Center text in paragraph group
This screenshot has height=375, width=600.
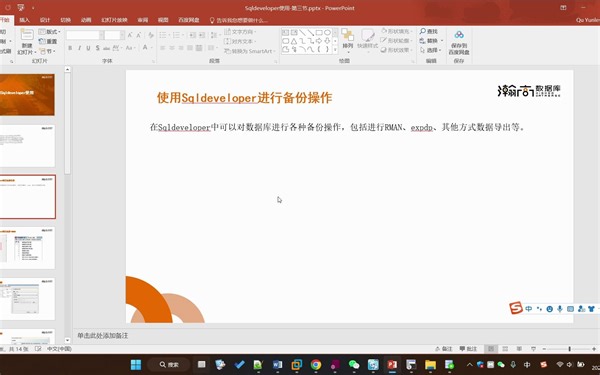click(172, 48)
